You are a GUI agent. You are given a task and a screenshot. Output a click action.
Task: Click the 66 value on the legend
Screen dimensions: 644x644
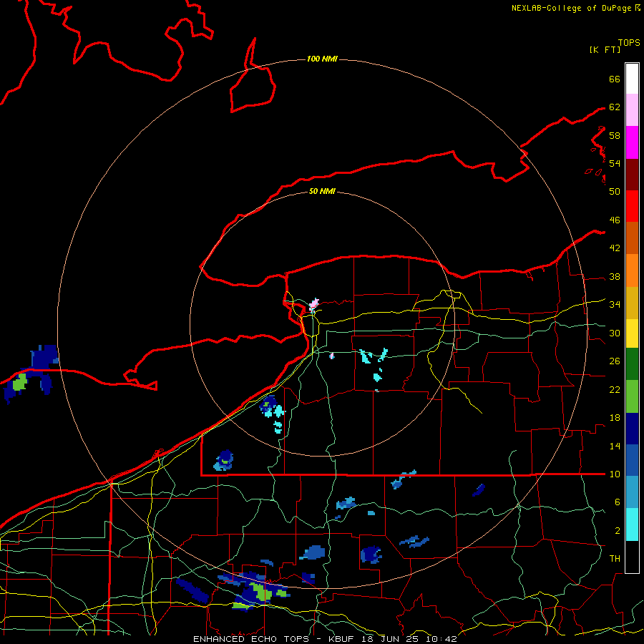pyautogui.click(x=615, y=79)
